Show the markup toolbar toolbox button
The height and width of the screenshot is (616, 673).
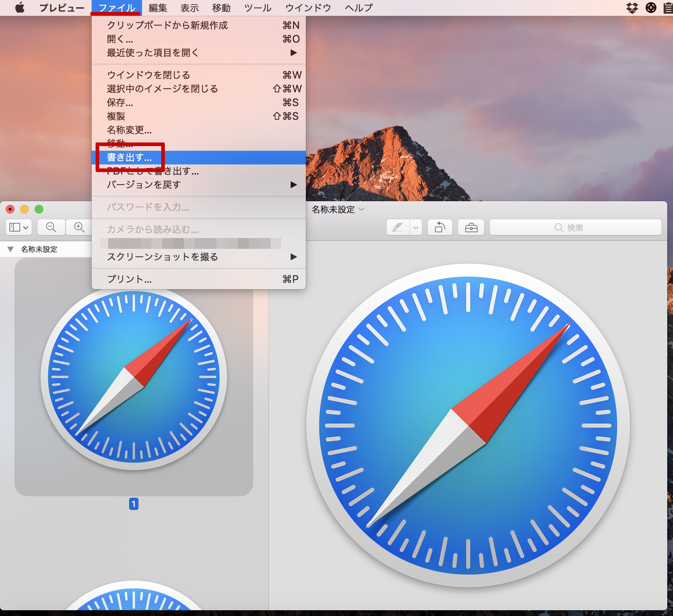click(x=471, y=228)
